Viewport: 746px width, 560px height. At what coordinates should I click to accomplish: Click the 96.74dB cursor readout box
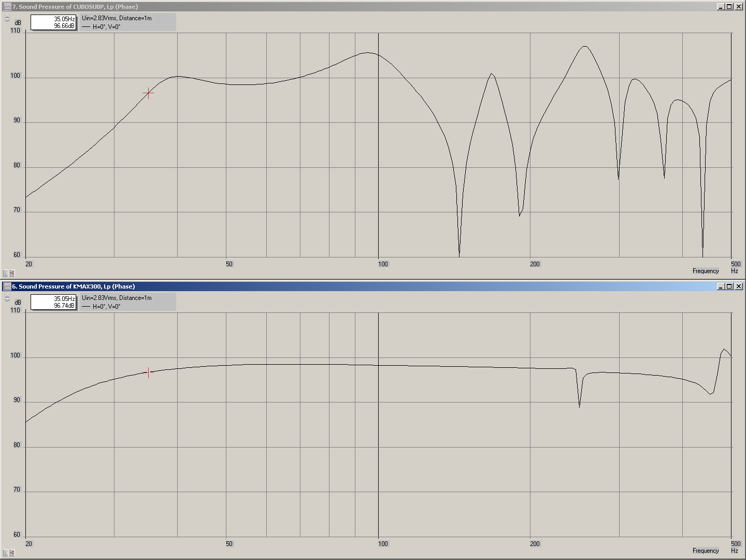[x=54, y=302]
